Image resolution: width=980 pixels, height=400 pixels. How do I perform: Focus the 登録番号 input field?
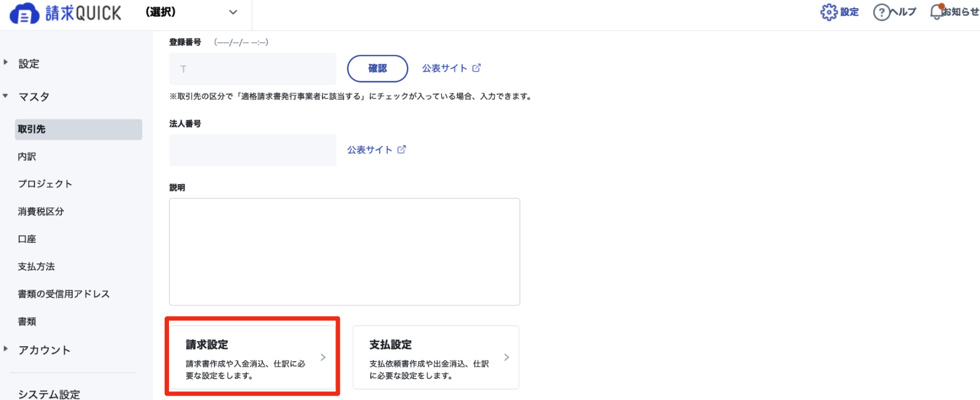tap(253, 69)
